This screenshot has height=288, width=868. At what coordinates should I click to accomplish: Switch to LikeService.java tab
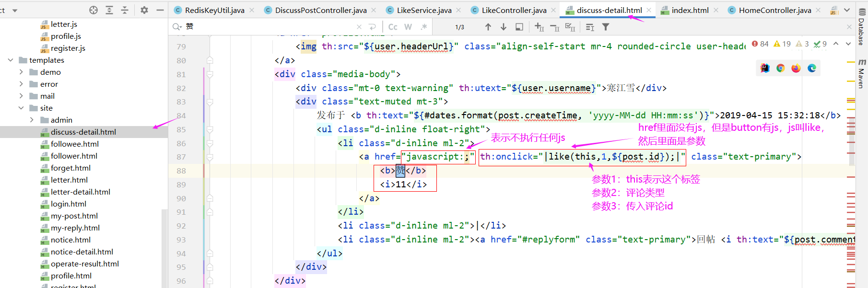(x=424, y=10)
